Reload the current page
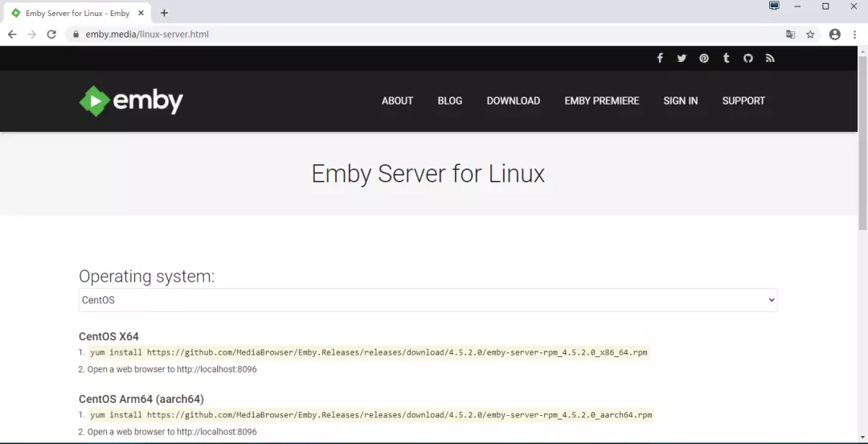Screen dimensions: 868x444 pos(51,35)
